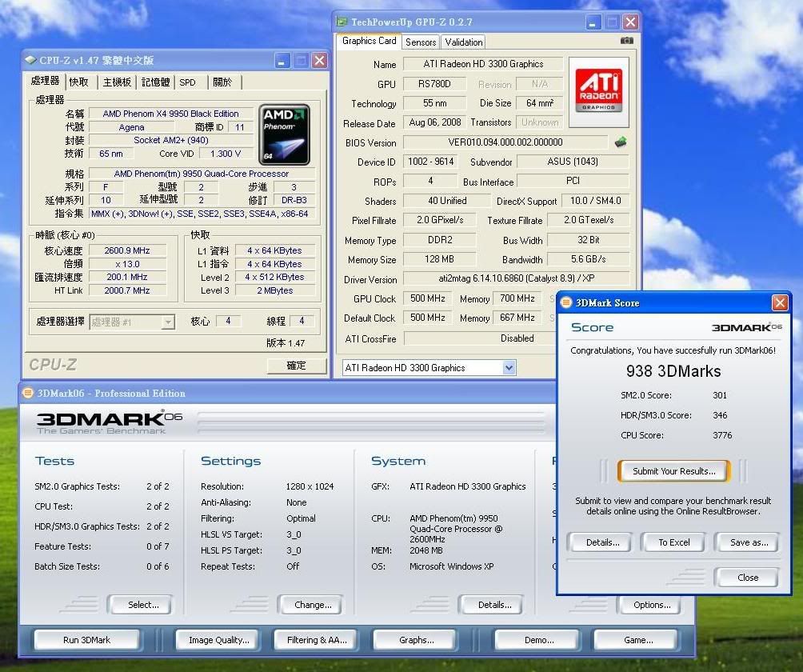This screenshot has height=672, width=803.
Task: Switch to the Sensors tab in GPU-Z
Action: pos(421,42)
